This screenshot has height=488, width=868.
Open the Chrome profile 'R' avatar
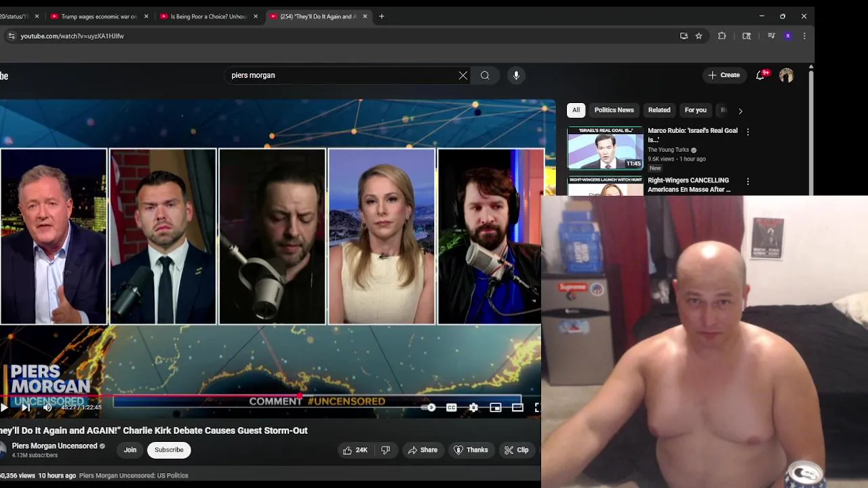[x=787, y=36]
